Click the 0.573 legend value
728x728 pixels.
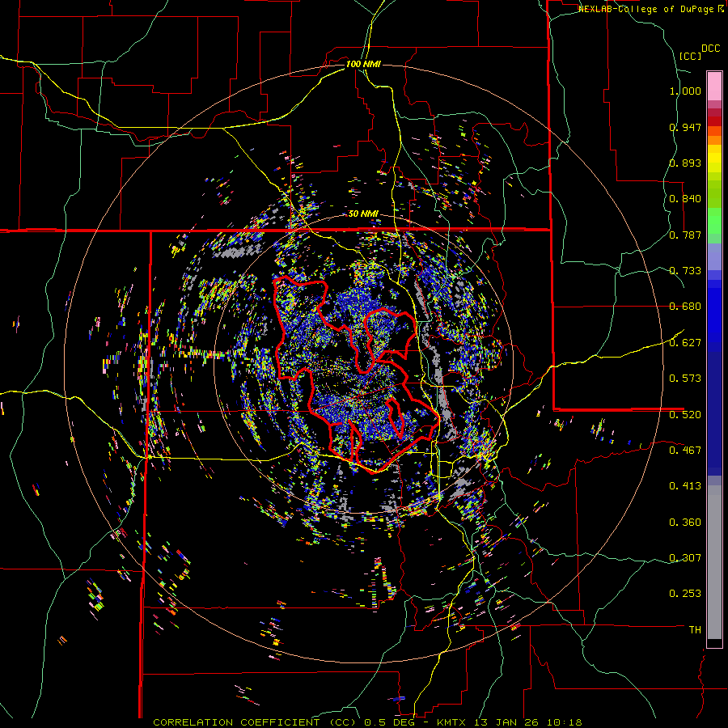coord(685,379)
